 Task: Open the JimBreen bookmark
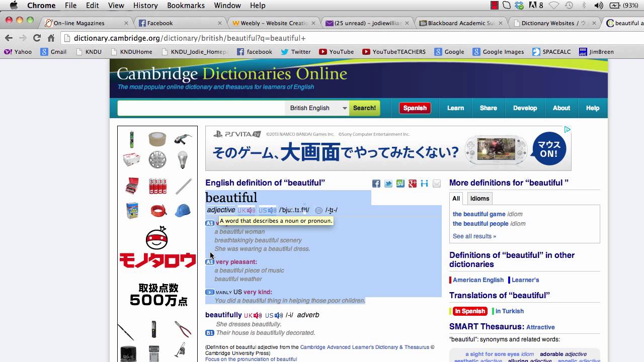pyautogui.click(x=596, y=52)
